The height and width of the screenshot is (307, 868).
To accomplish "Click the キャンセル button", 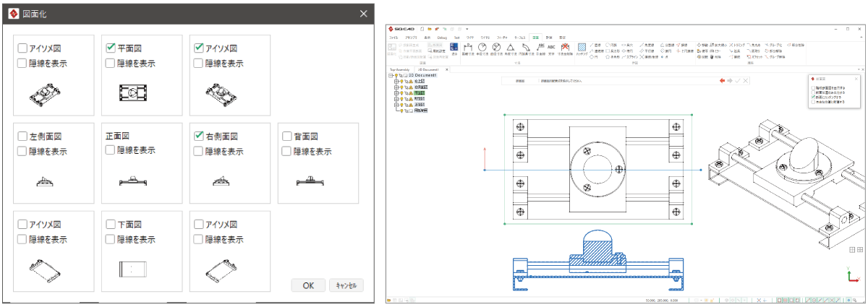I will (x=346, y=285).
